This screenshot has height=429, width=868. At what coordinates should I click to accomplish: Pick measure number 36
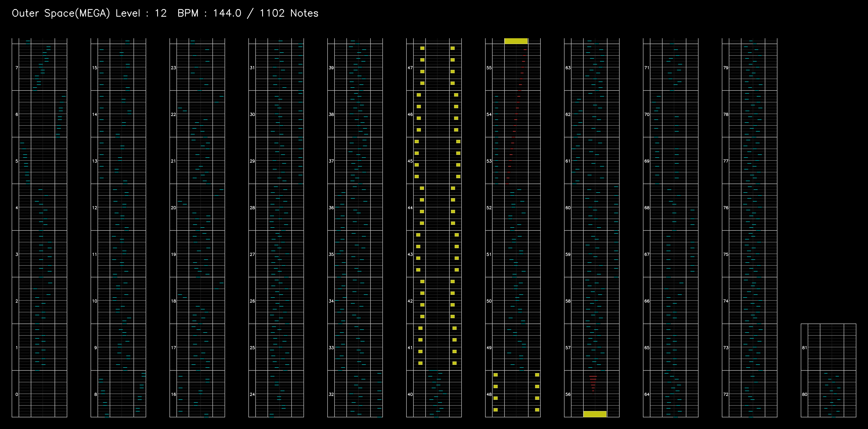[331, 208]
